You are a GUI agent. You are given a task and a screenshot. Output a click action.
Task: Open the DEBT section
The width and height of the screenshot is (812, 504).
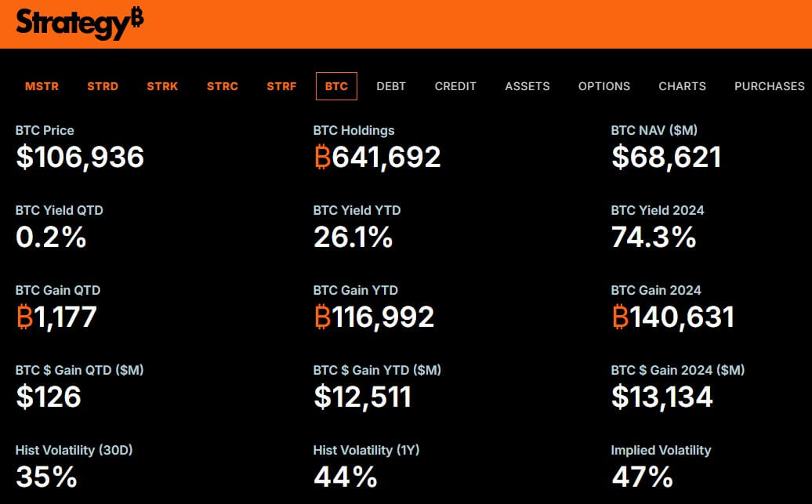coord(391,86)
